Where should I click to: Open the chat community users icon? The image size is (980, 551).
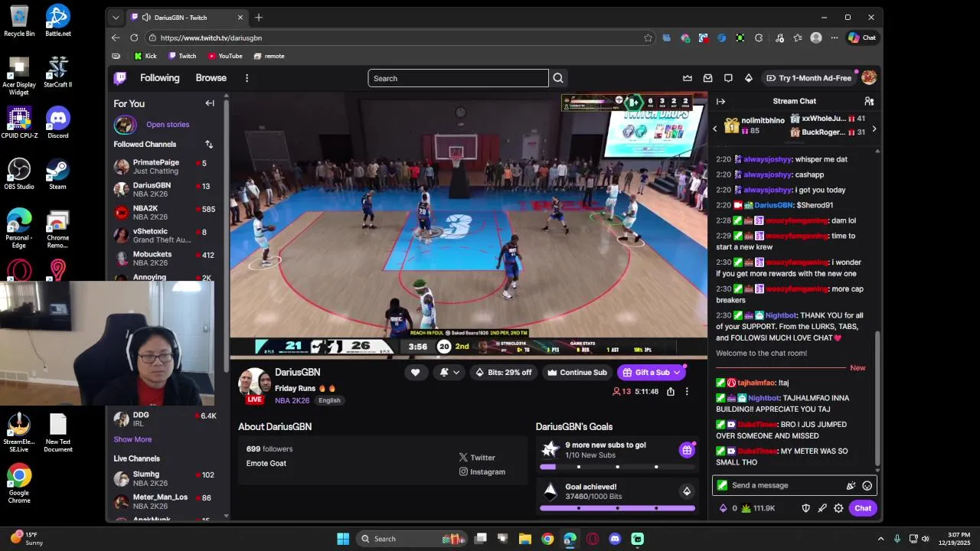(869, 101)
